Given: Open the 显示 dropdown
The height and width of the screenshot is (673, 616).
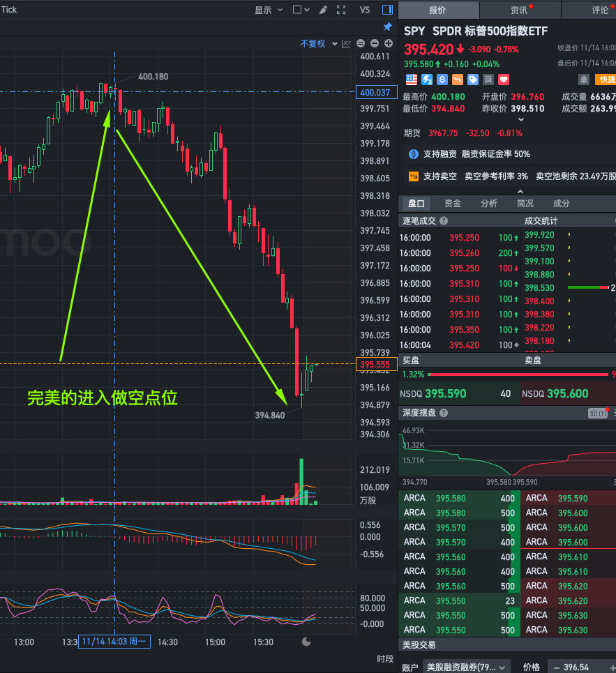Looking at the screenshot, I should tap(269, 10).
